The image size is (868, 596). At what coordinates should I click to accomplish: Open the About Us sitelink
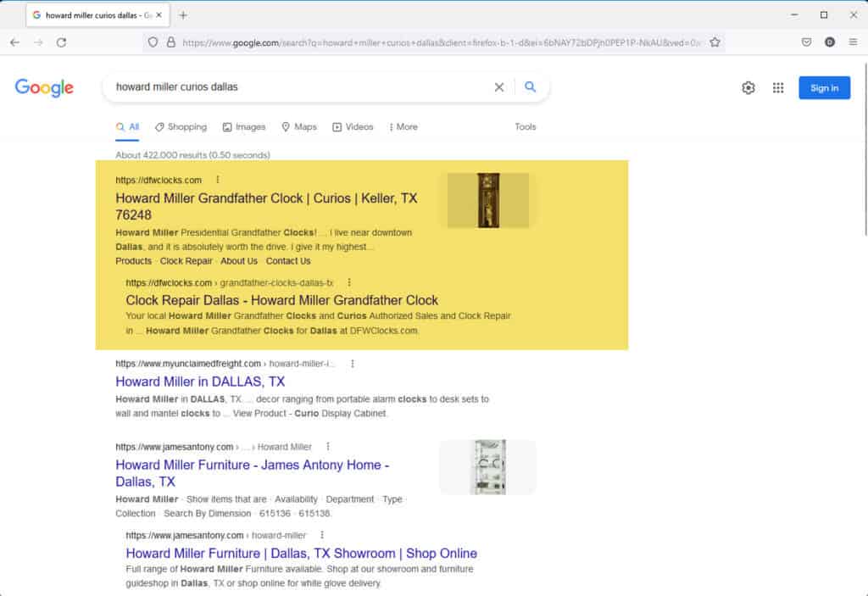(239, 261)
